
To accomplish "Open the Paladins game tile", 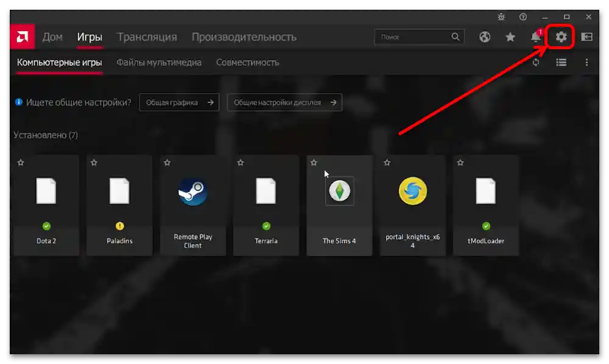I will (119, 205).
